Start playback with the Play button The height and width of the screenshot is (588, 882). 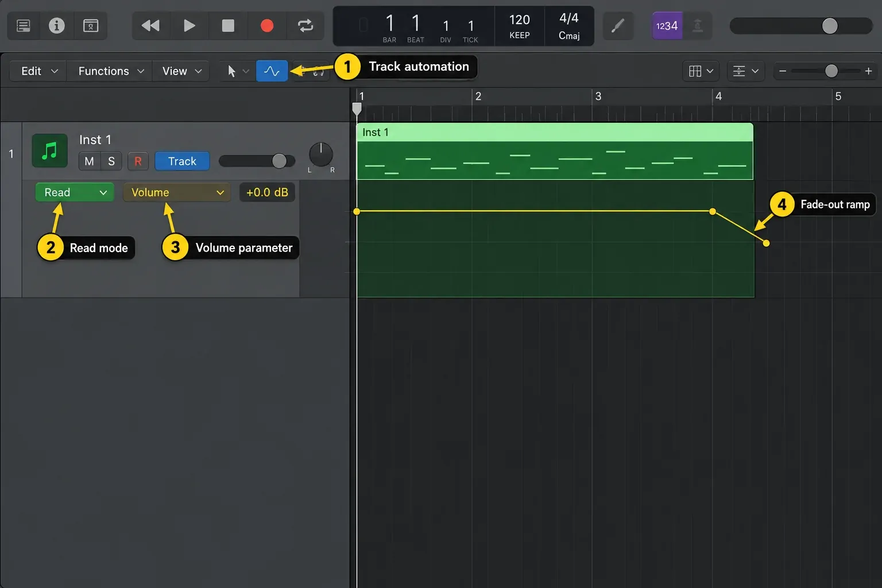coord(189,26)
